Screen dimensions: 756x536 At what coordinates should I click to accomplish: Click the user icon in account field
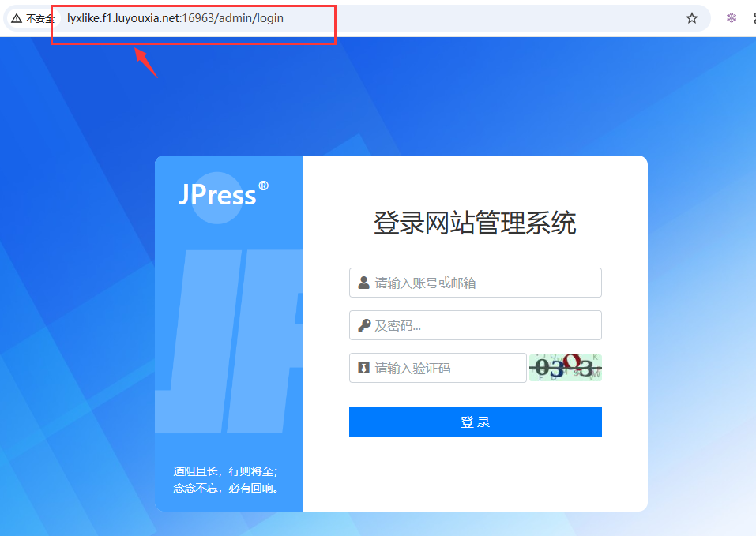[x=363, y=283]
